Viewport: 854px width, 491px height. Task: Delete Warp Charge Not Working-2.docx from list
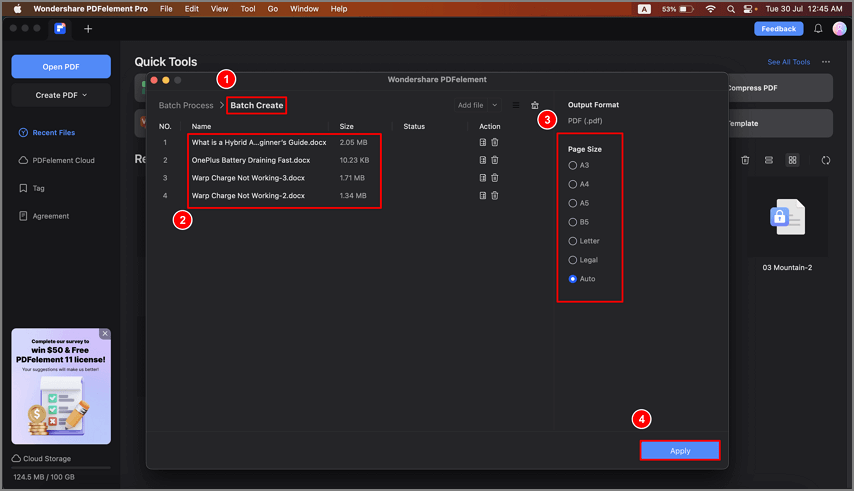(x=495, y=195)
